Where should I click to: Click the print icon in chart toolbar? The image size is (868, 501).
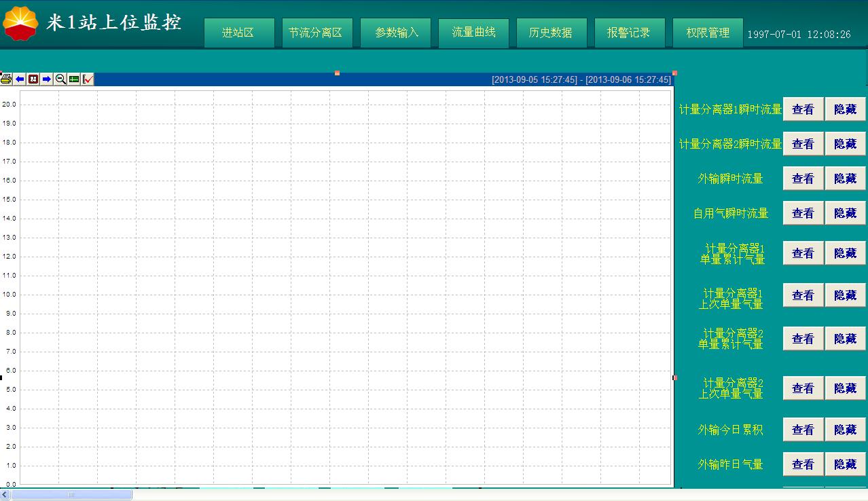[6, 79]
